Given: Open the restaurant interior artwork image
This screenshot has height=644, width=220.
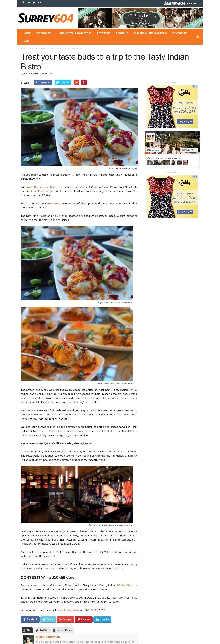Looking at the screenshot, I should click(77, 494).
